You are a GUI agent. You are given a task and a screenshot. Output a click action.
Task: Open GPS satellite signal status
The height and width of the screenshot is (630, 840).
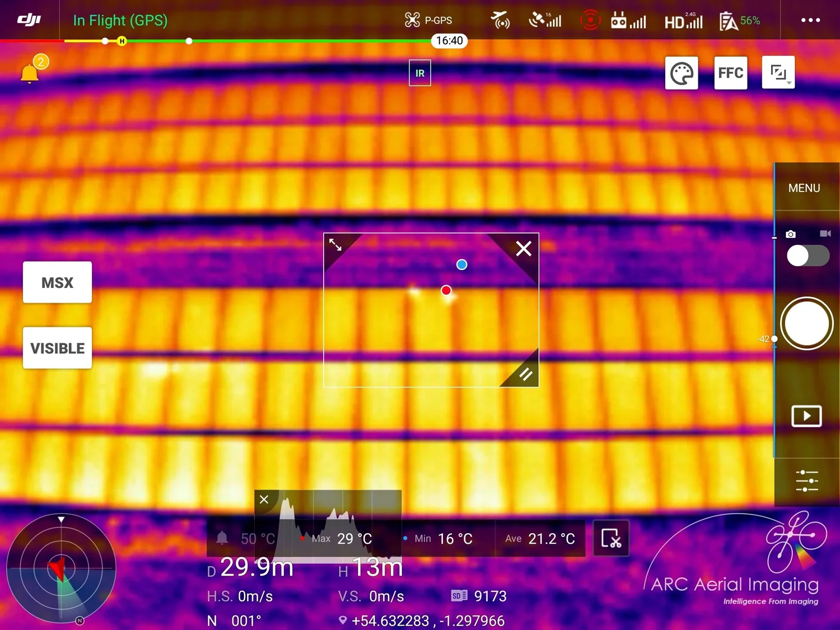pyautogui.click(x=545, y=20)
